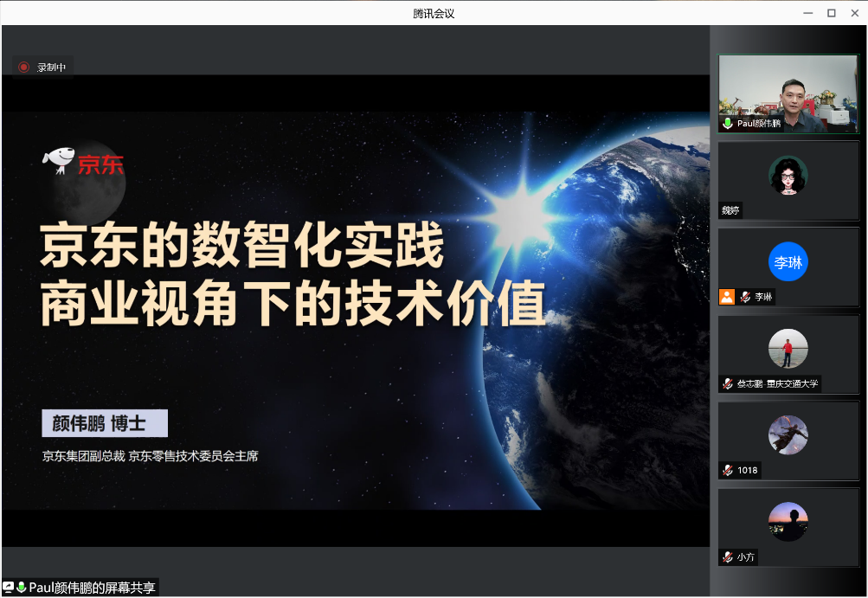Click muted microphone icon of participant 1018
This screenshot has height=598, width=868.
(728, 470)
